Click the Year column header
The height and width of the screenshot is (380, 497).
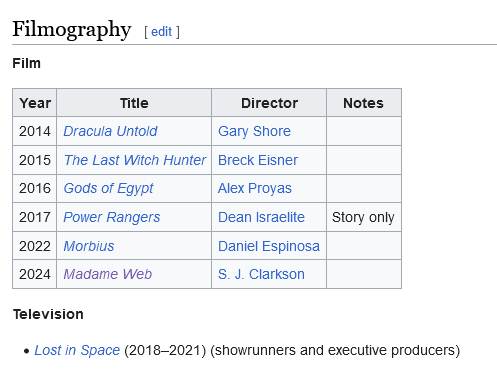[x=35, y=103]
